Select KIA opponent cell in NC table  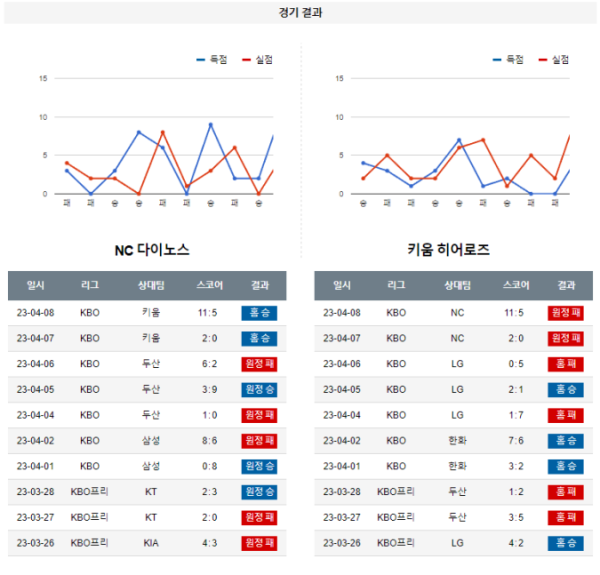[x=151, y=543]
